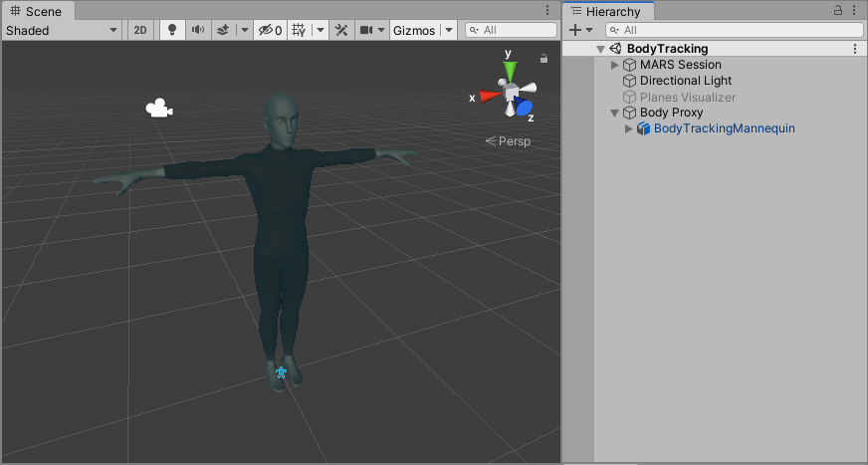Toggle scene lighting with the lightbulb icon
868x465 pixels.
(x=171, y=30)
